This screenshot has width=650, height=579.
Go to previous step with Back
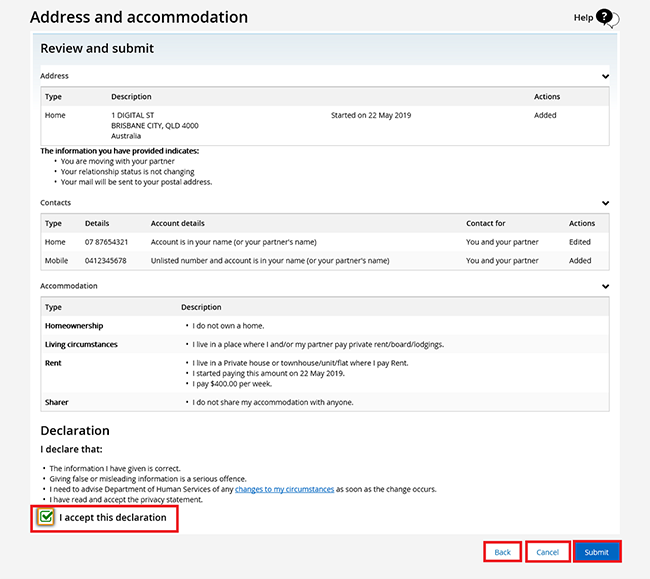pos(502,552)
